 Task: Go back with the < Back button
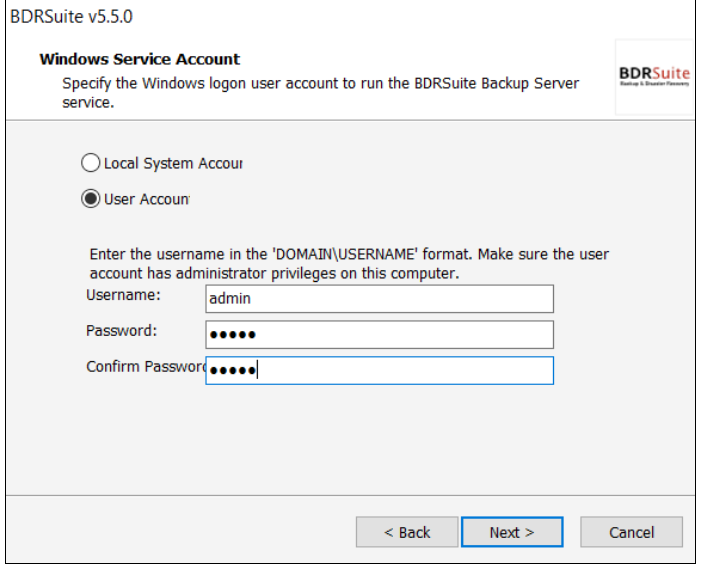(407, 532)
